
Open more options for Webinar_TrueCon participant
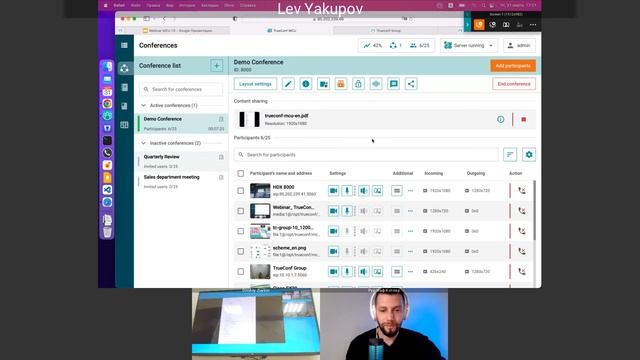click(410, 211)
